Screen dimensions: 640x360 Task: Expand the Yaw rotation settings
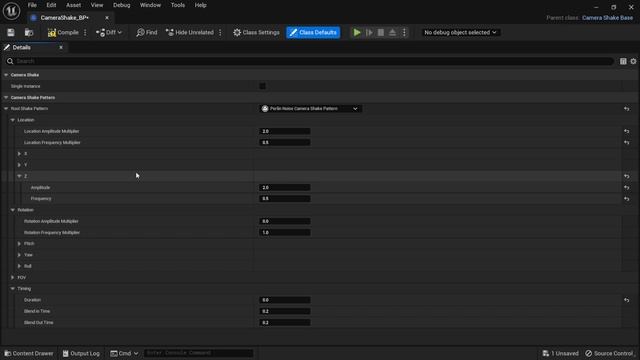click(x=19, y=255)
